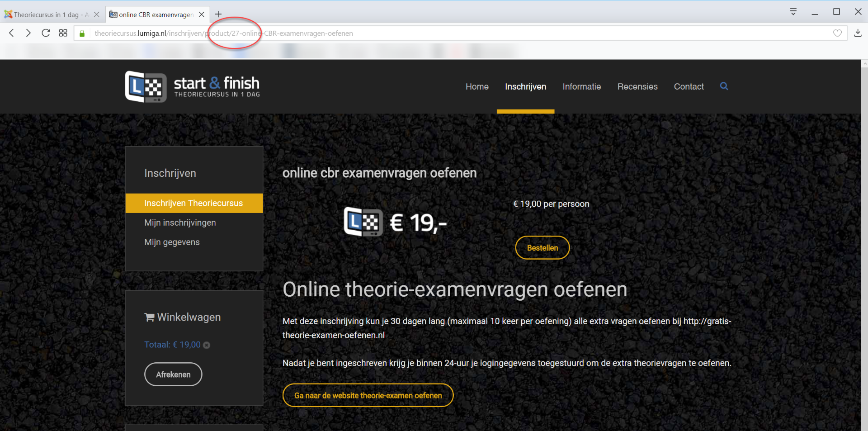
Task: Close the 'Theoriecursus in 1 dag' tab
Action: coord(96,14)
